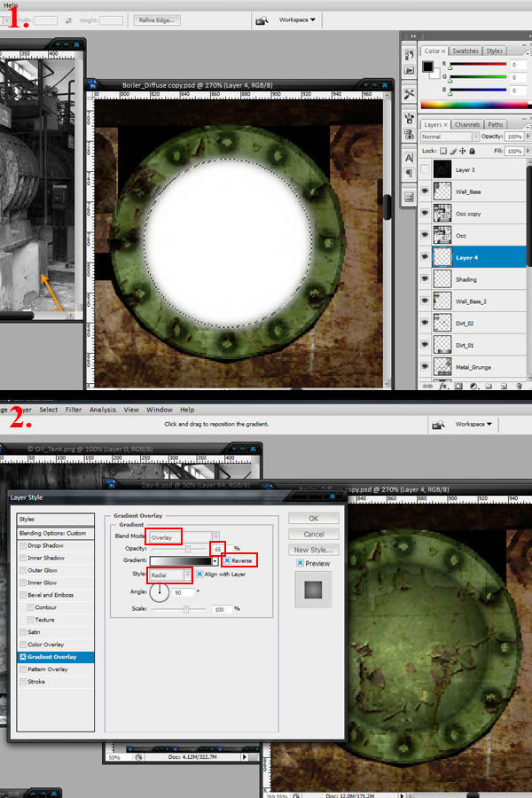
Task: Click the lock image pixels brush icon
Action: click(x=452, y=151)
